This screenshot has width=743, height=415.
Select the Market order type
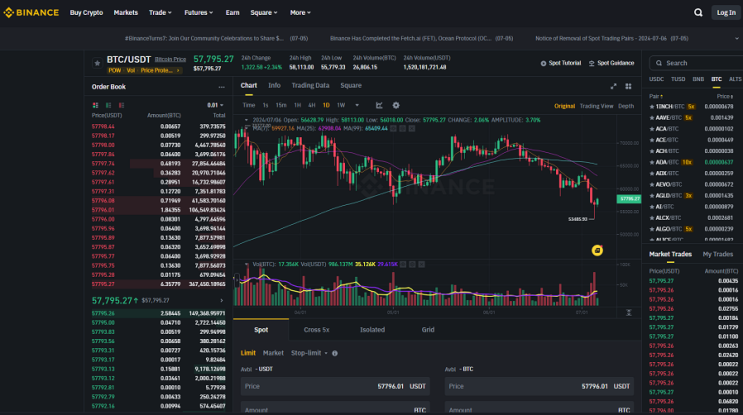pos(273,353)
